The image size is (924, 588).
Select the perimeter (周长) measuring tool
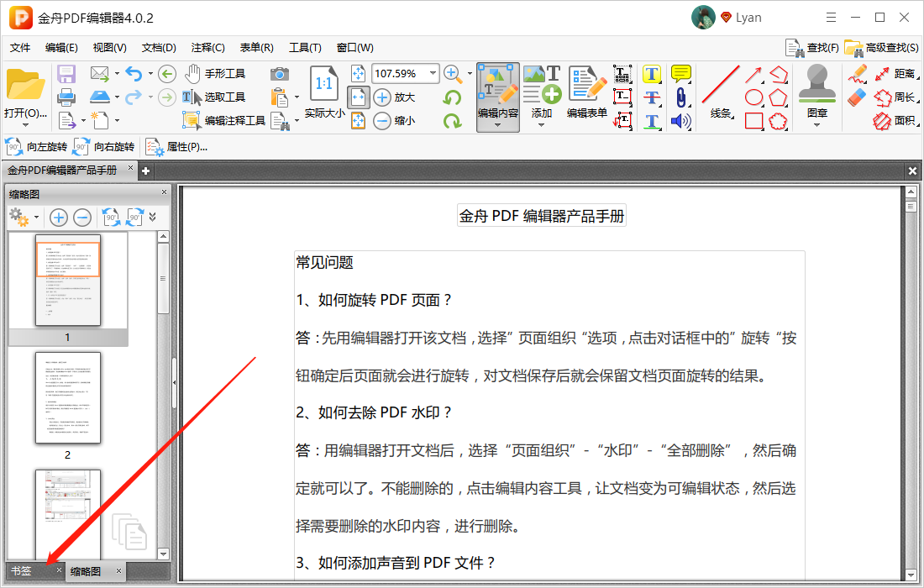point(895,97)
